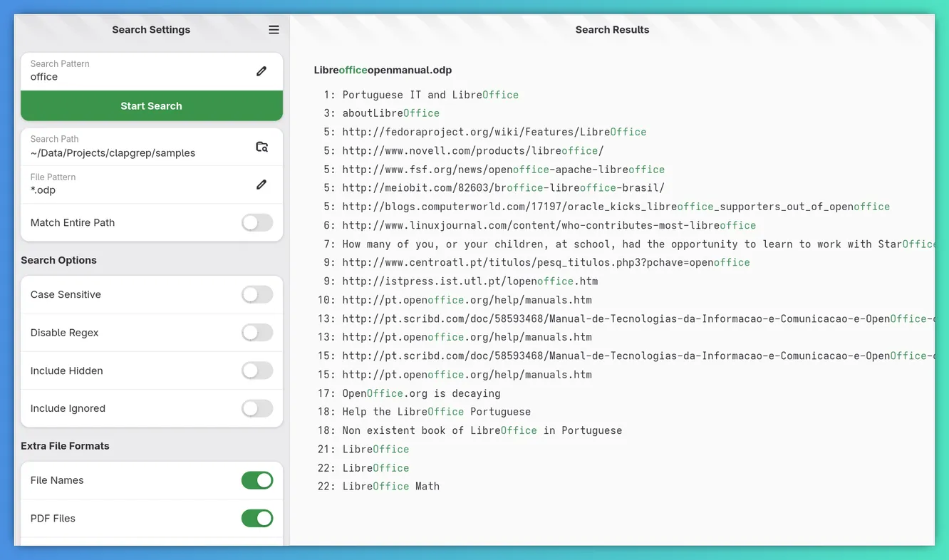Select line 21 LibreOffice result
The height and width of the screenshot is (560, 949).
tap(375, 449)
